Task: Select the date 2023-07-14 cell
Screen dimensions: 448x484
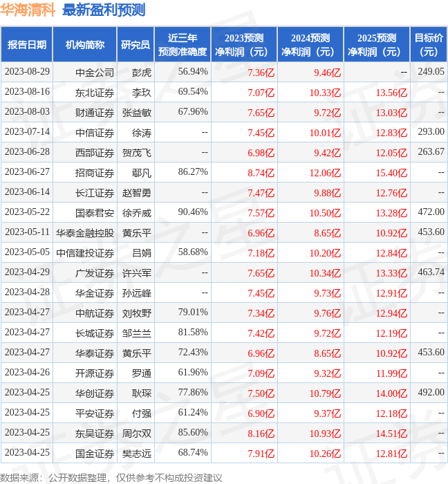Action: [x=27, y=132]
